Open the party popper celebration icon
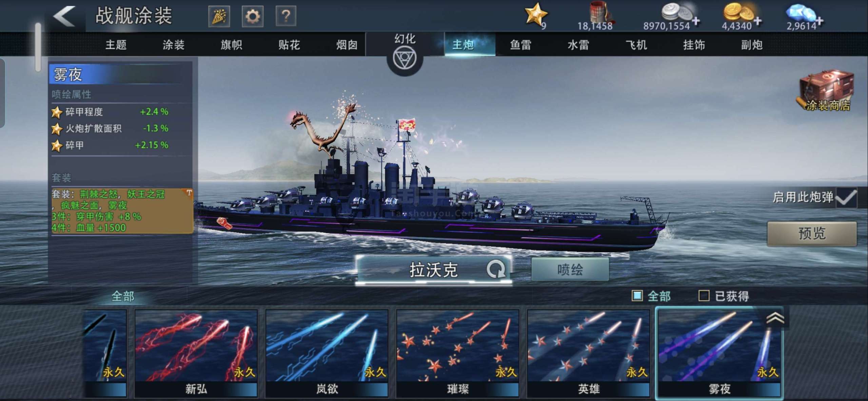The image size is (868, 401). click(x=219, y=16)
